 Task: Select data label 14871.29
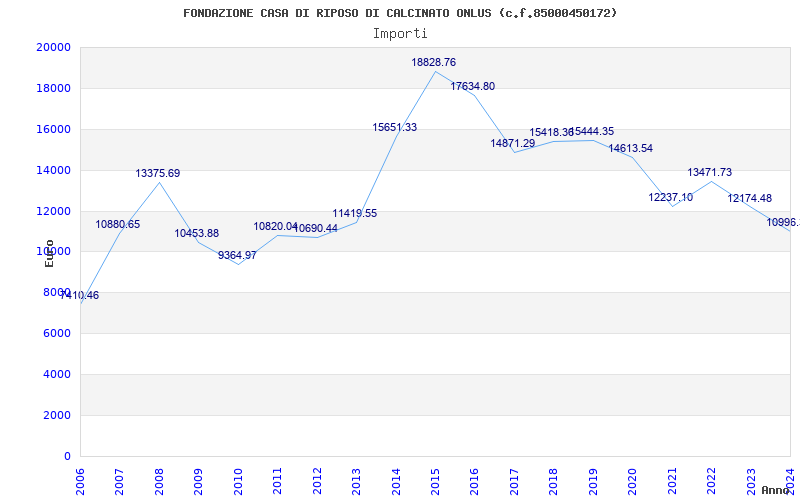pyautogui.click(x=513, y=143)
